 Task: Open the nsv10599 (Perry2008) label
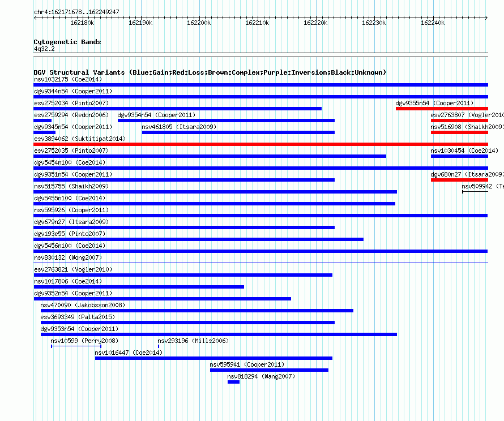(84, 341)
